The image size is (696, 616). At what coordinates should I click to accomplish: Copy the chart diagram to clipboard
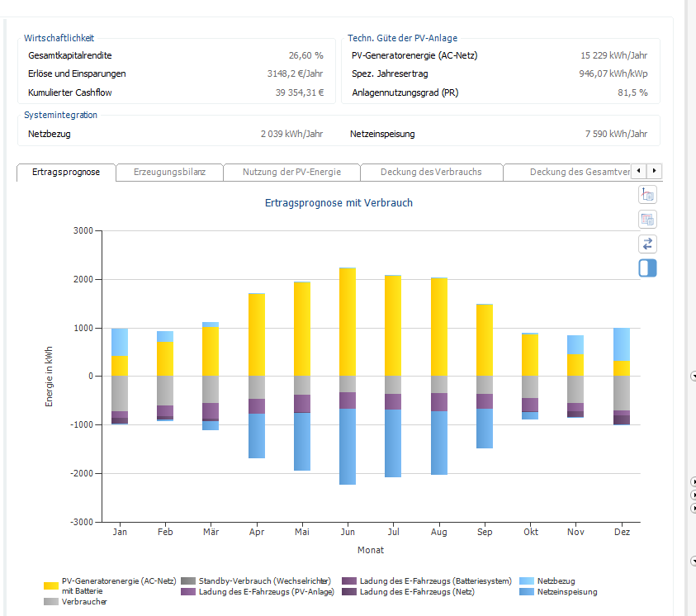(647, 195)
